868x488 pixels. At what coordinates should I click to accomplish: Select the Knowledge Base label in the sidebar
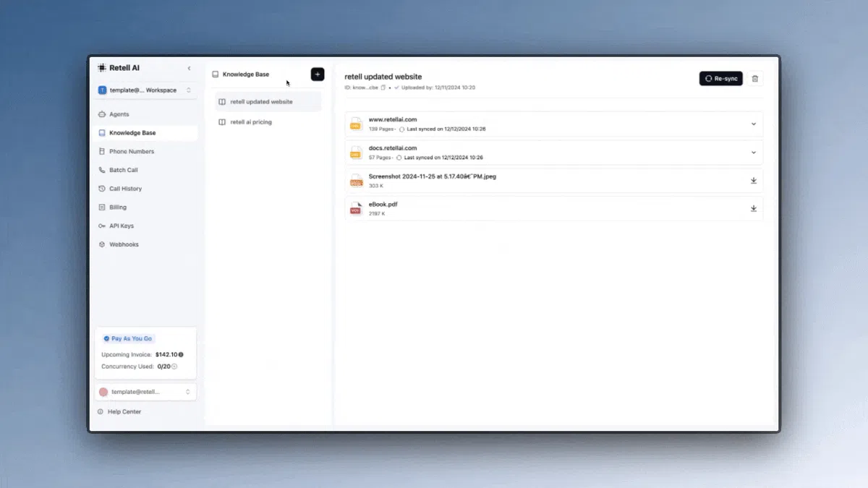(132, 133)
